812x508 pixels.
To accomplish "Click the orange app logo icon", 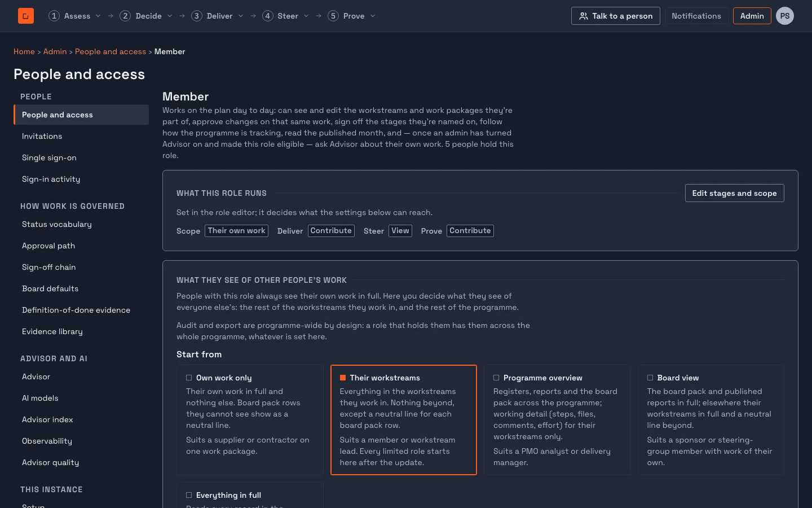I will tap(26, 16).
